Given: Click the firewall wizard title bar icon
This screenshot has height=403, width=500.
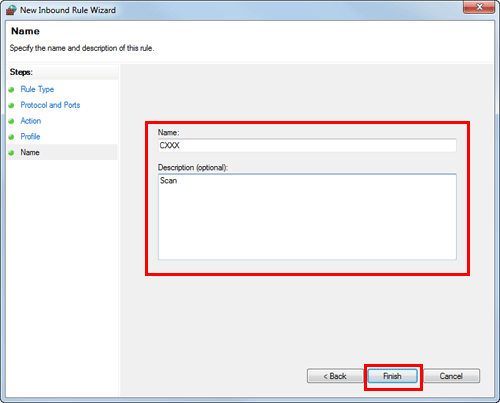Looking at the screenshot, I should click(x=11, y=10).
